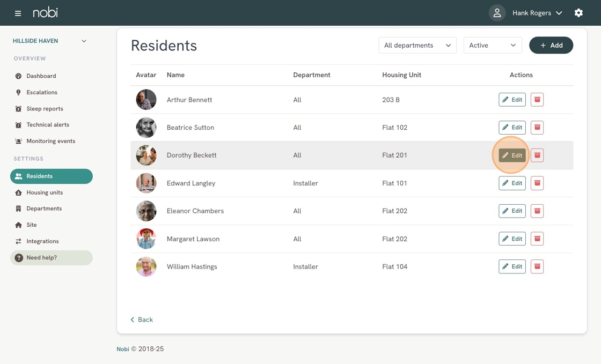The height and width of the screenshot is (364, 601).
Task: Click the user profile avatar icon
Action: pos(497,13)
